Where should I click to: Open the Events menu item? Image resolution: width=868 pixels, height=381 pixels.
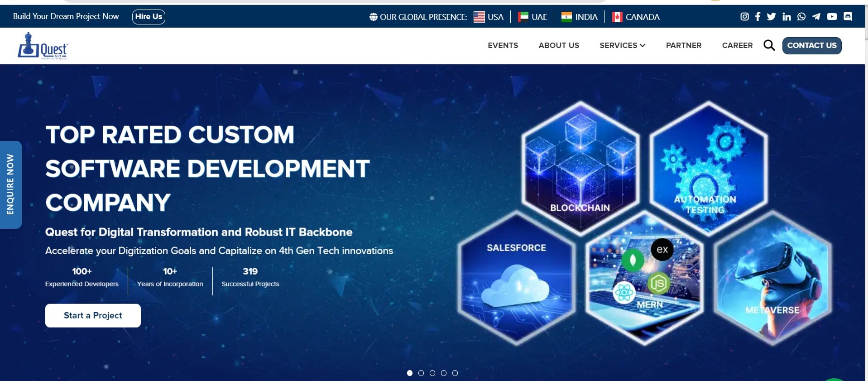coord(503,45)
